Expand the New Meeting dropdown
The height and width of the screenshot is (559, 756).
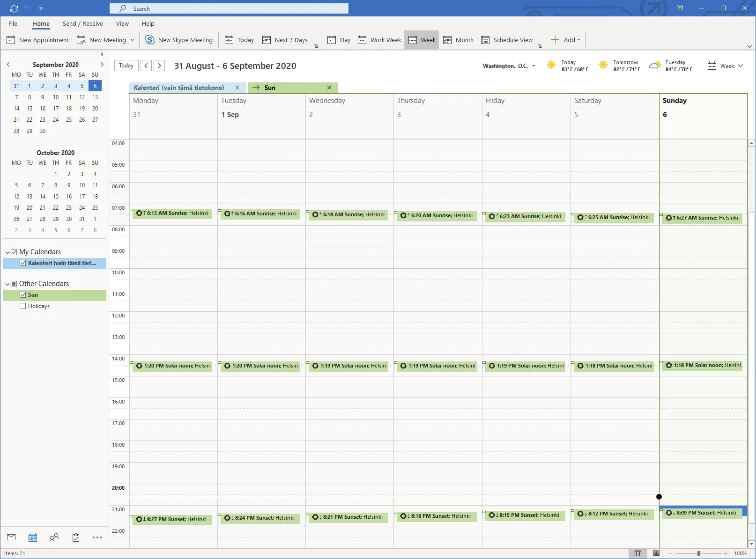(x=133, y=40)
